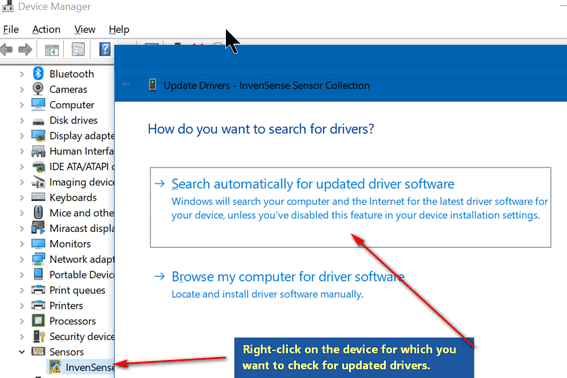Select the Network adapters icon
The width and height of the screenshot is (567, 378).
point(38,259)
